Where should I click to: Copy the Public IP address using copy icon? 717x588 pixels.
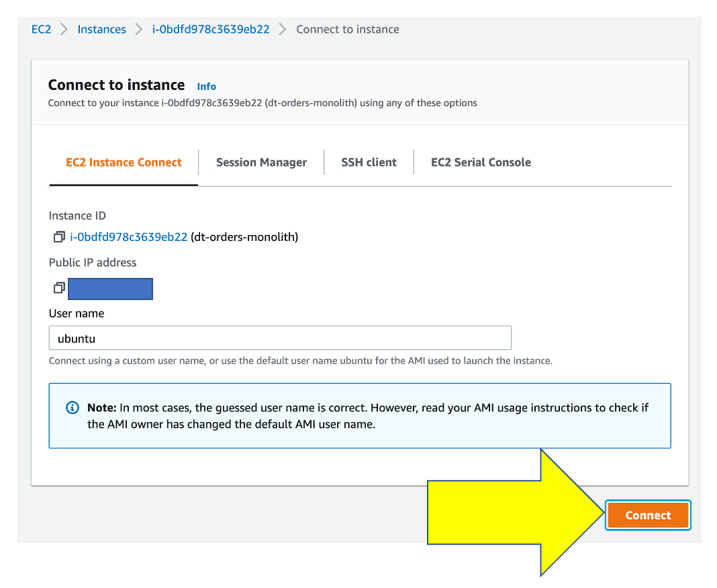tap(58, 288)
